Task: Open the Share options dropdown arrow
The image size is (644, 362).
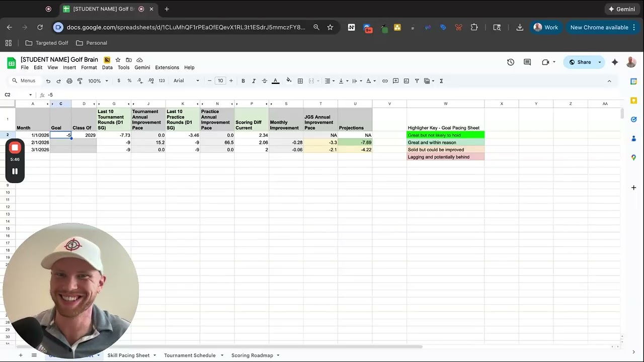Action: (x=600, y=62)
